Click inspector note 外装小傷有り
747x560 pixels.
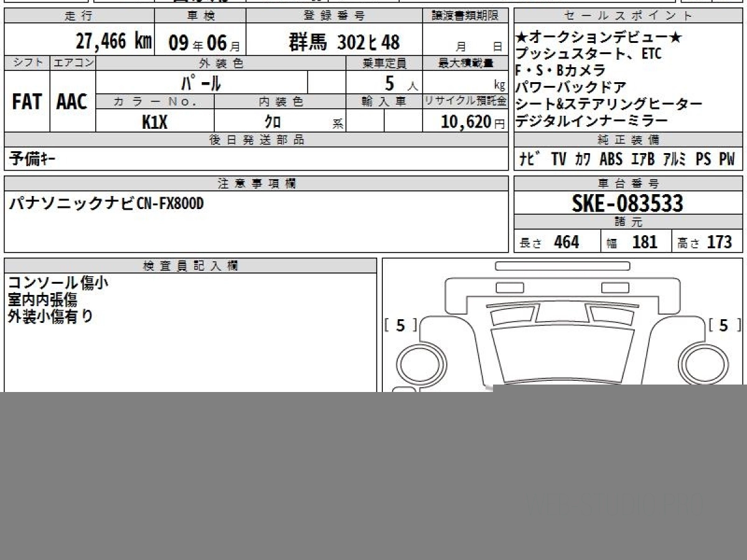pyautogui.click(x=50, y=316)
